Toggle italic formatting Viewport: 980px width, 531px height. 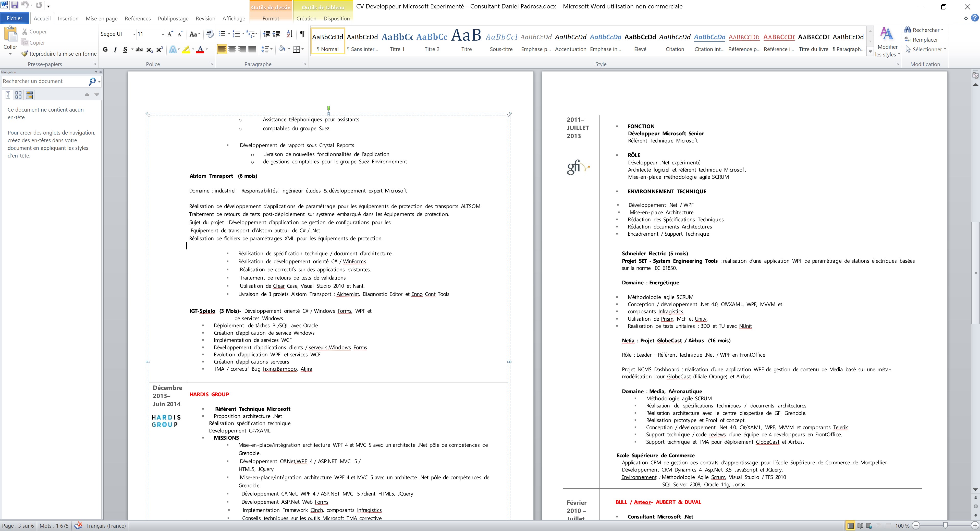[115, 50]
